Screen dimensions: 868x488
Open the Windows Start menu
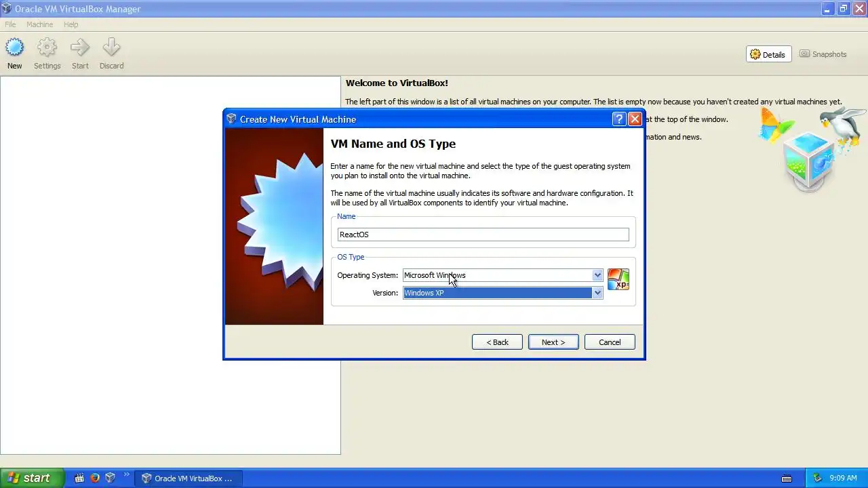32,478
